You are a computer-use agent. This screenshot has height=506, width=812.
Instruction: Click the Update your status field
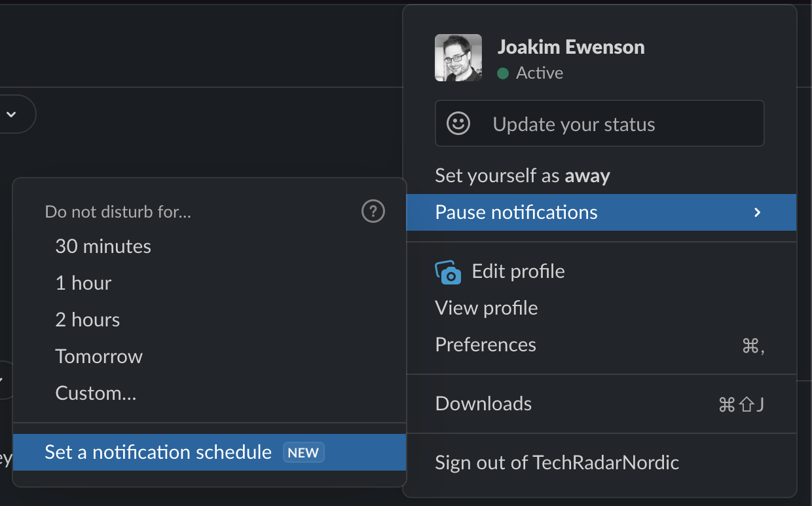tap(600, 123)
